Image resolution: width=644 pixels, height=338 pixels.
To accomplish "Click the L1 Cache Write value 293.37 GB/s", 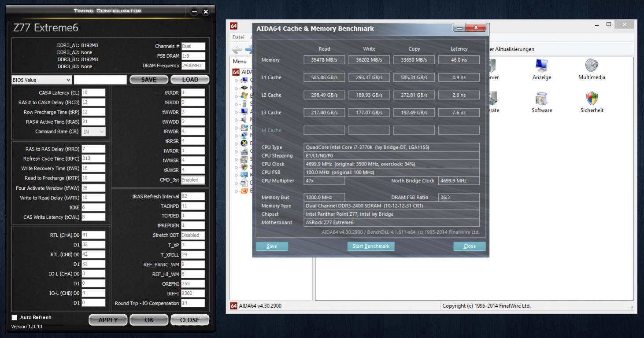I will pyautogui.click(x=369, y=77).
